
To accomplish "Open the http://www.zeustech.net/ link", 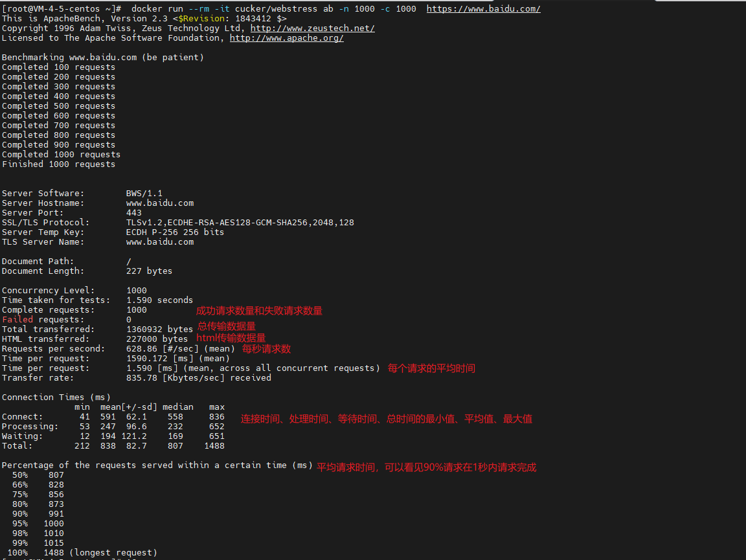I will [x=312, y=28].
